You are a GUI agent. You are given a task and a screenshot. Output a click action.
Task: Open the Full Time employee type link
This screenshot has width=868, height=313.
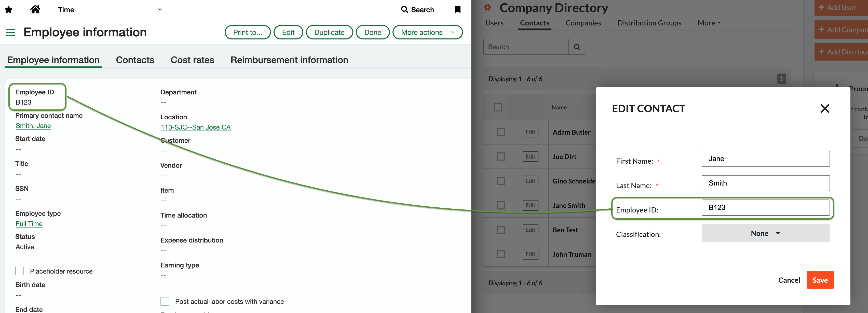tap(29, 224)
